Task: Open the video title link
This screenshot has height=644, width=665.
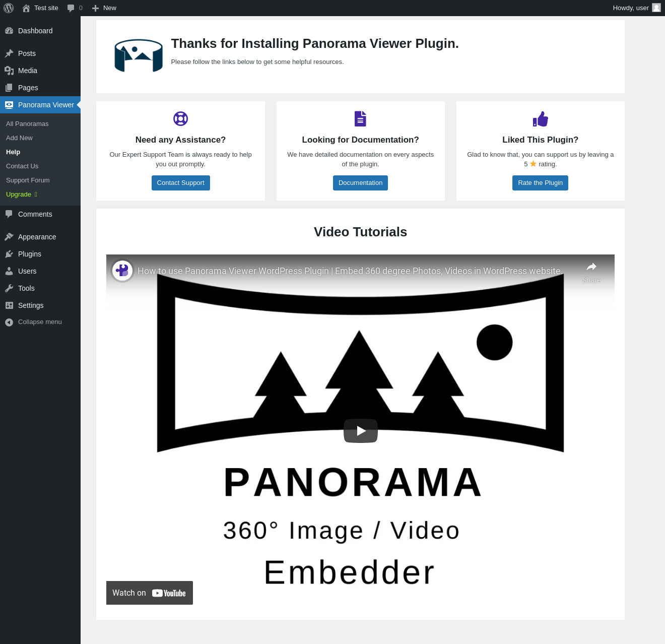Action: click(x=350, y=271)
